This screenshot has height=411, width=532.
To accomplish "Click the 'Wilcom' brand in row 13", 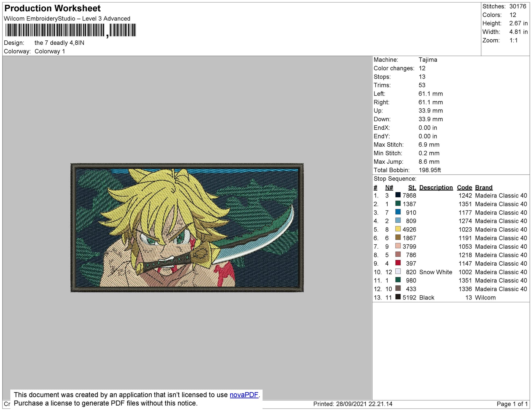I will point(485,297).
